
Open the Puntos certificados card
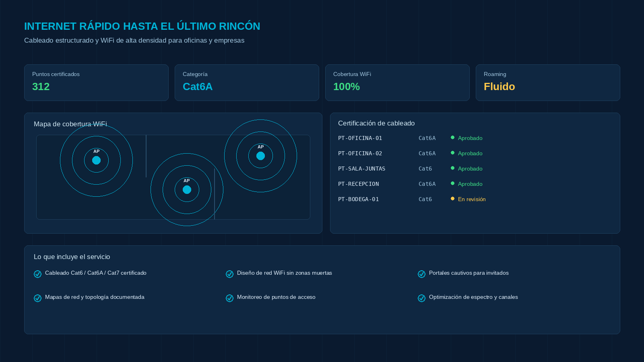(97, 83)
